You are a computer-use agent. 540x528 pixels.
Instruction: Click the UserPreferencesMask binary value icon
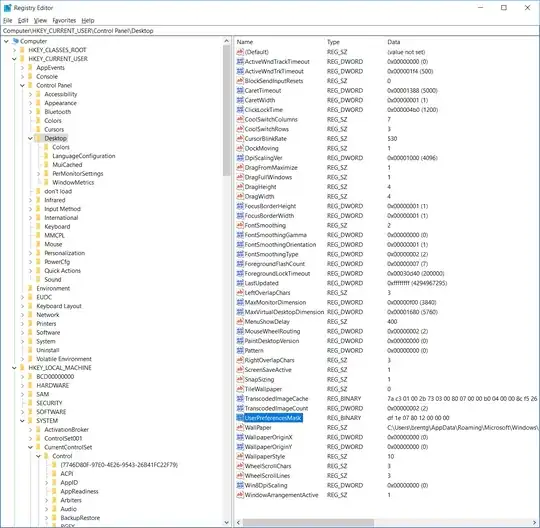[240, 418]
